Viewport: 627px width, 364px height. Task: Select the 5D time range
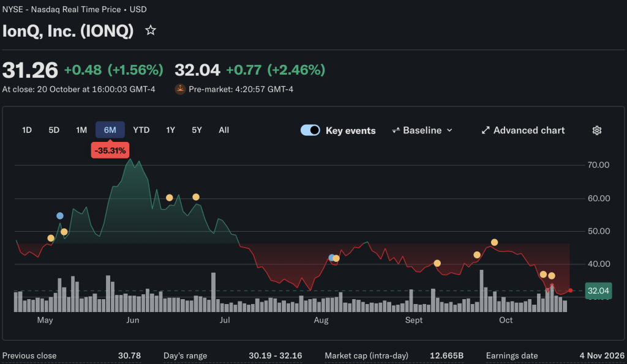tap(54, 130)
